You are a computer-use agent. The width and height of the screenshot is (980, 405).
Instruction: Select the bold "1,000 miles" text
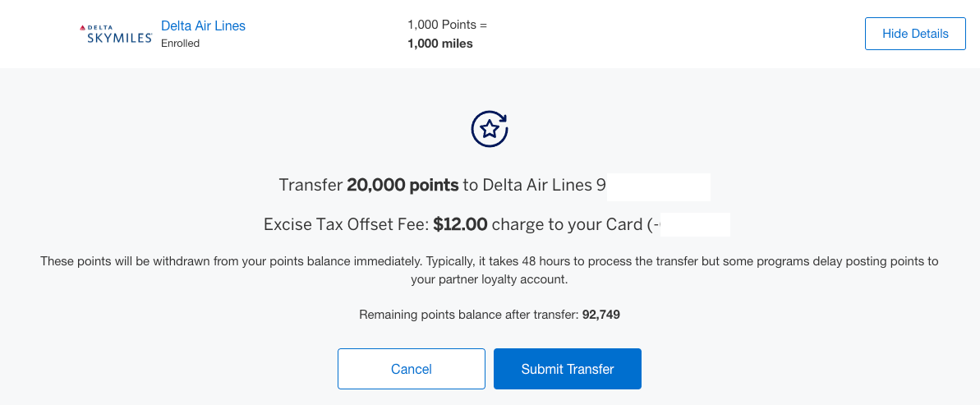point(439,44)
